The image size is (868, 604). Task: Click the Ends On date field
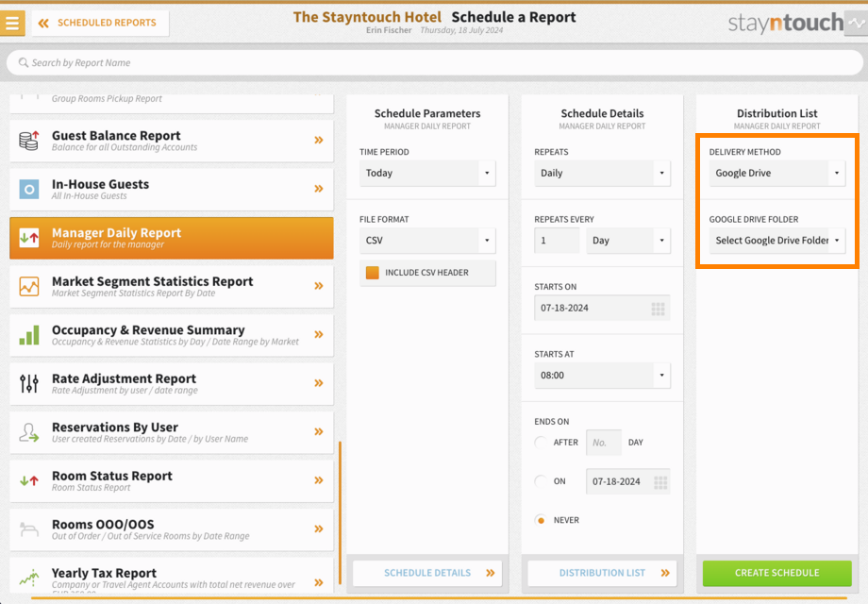tap(628, 481)
